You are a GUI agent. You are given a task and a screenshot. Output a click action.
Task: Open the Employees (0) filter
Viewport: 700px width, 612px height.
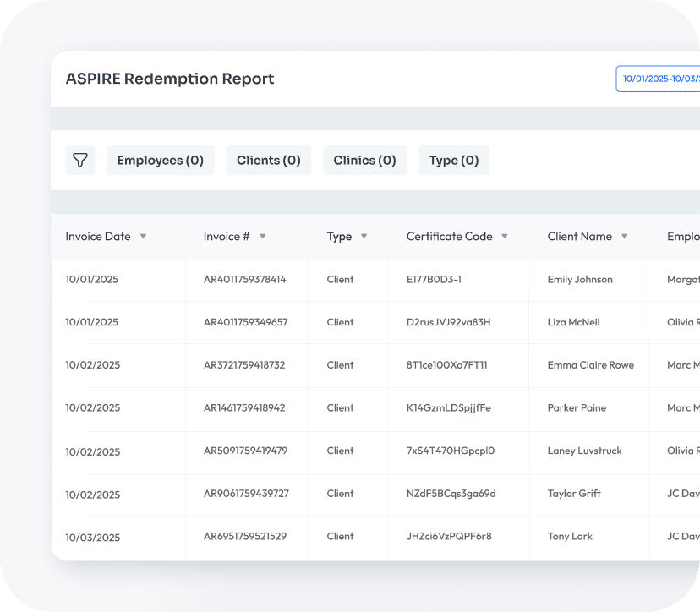point(160,161)
